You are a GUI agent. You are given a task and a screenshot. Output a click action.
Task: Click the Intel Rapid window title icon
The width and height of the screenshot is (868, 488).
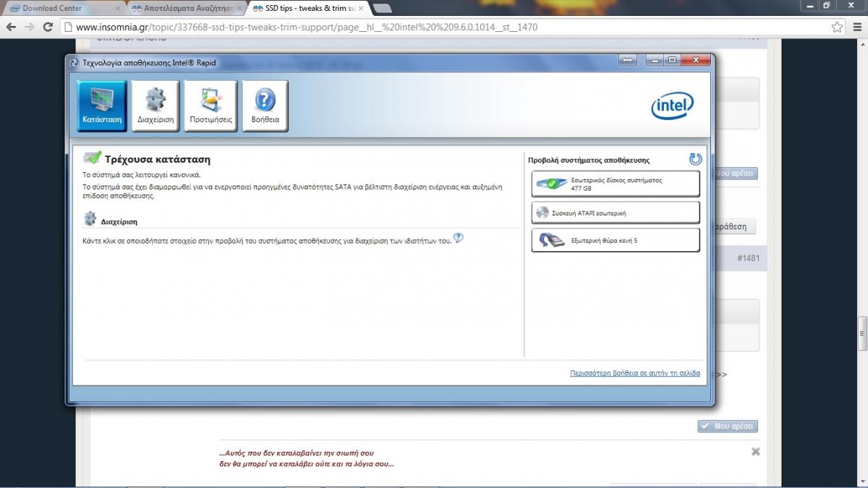click(74, 63)
